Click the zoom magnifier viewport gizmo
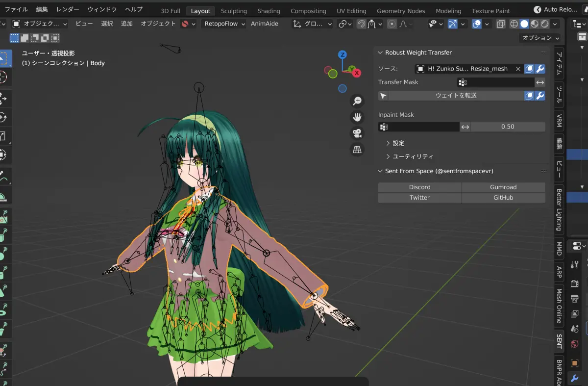The height and width of the screenshot is (386, 588). (x=357, y=101)
